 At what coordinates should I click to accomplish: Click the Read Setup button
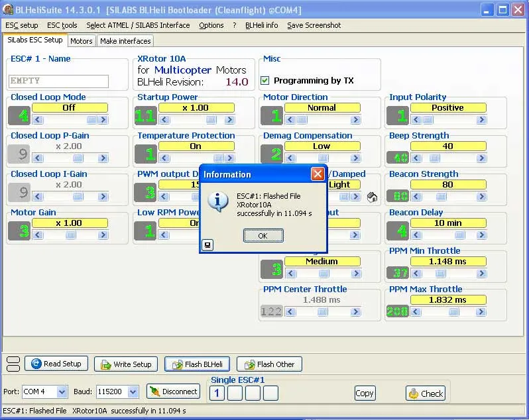(56, 364)
